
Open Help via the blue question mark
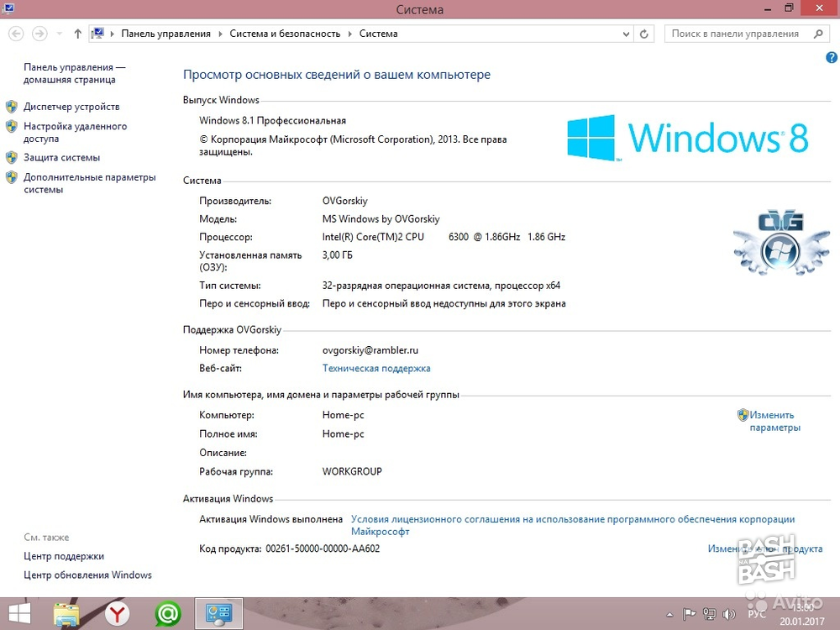coord(832,58)
